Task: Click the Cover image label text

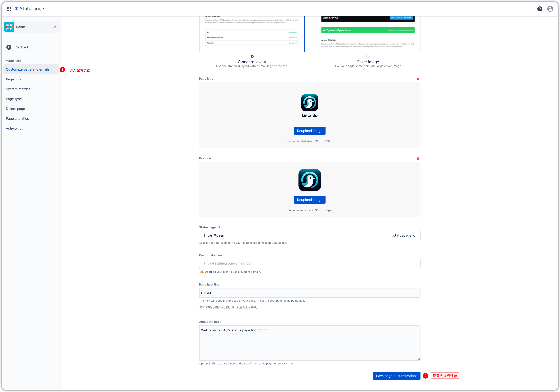Action: pos(368,62)
